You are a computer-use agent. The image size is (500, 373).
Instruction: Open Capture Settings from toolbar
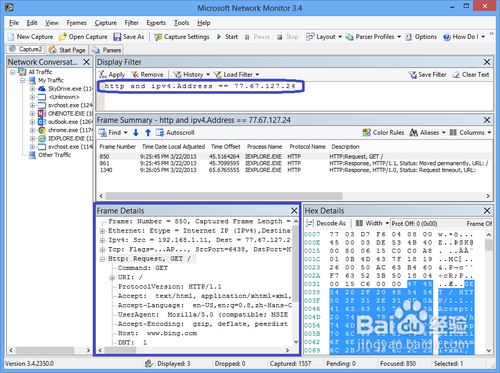pos(182,37)
